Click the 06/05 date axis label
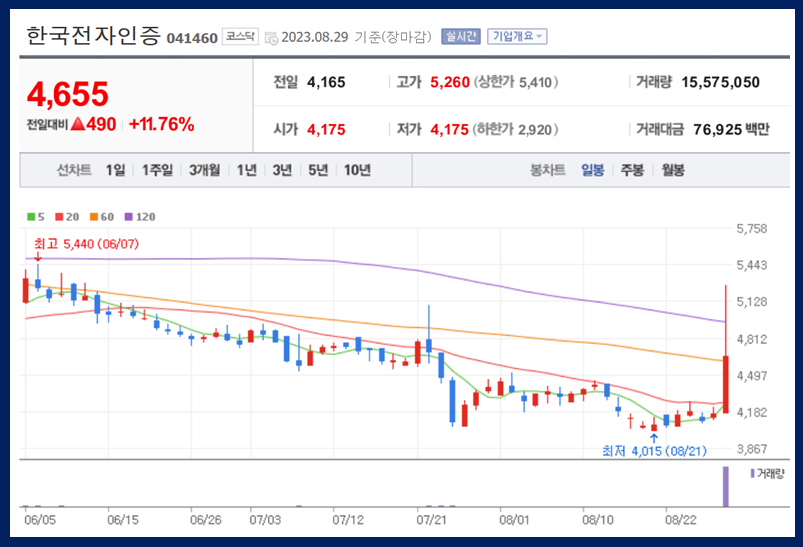The image size is (803, 547). [40, 520]
